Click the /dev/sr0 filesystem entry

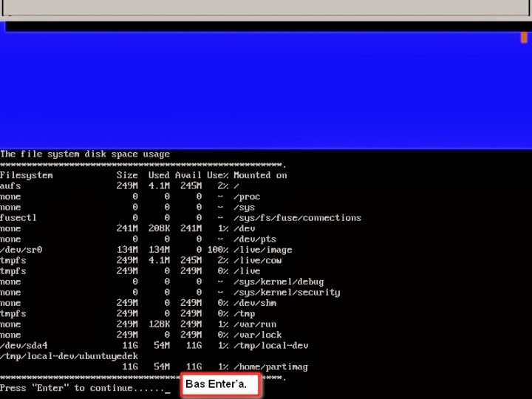(21, 250)
